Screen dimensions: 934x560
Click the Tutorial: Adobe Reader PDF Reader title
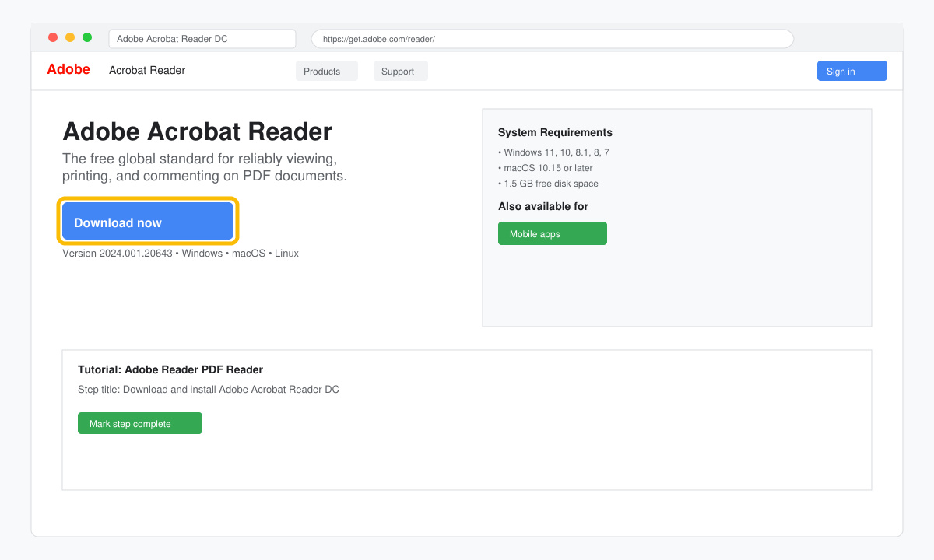[x=170, y=369]
